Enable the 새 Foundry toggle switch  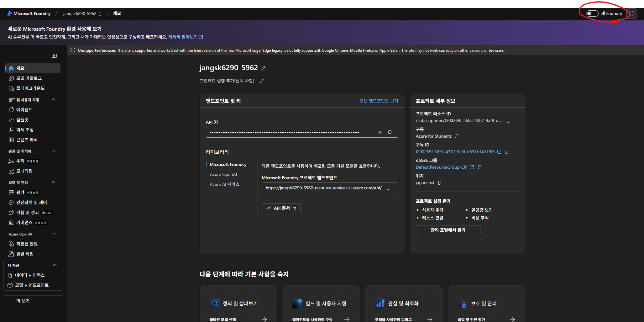[x=592, y=13]
